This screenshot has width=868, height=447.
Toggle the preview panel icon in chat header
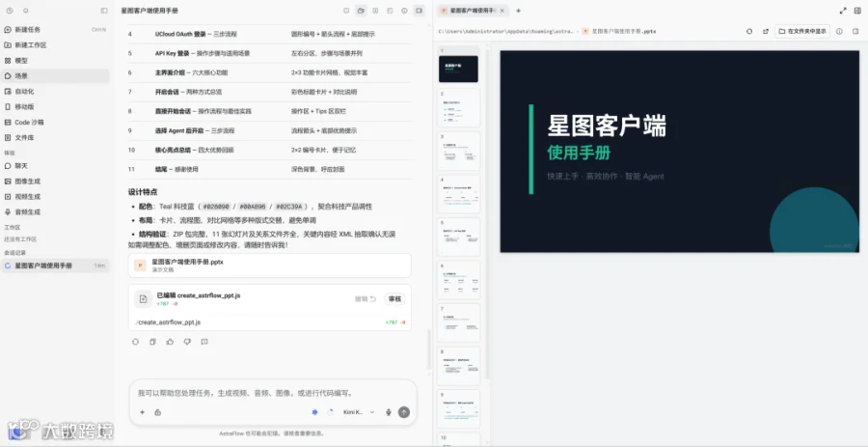click(x=420, y=11)
